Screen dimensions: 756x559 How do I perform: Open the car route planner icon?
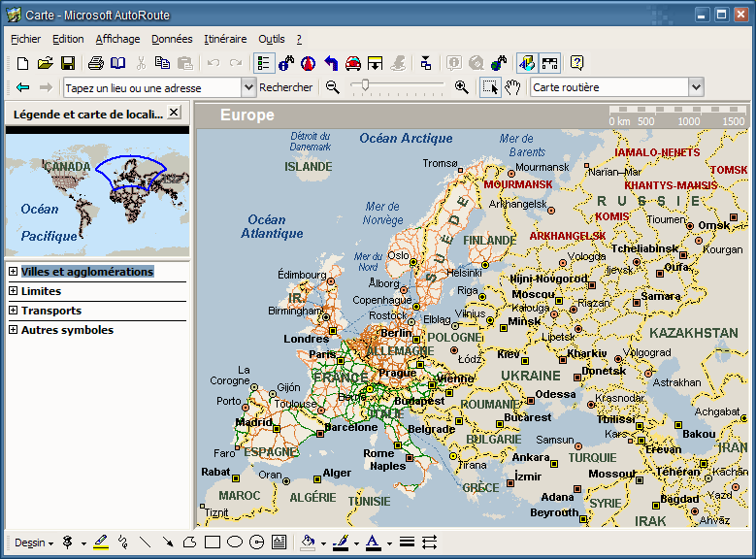click(x=353, y=63)
